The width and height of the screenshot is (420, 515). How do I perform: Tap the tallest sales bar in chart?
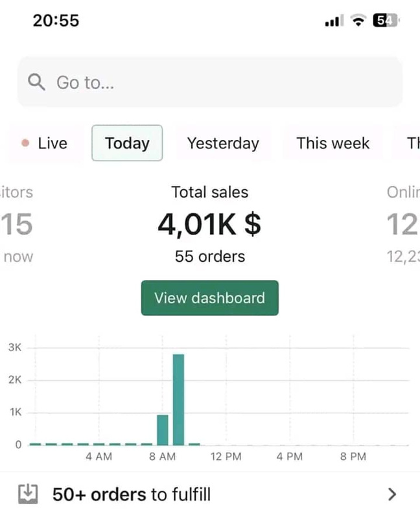(x=178, y=400)
